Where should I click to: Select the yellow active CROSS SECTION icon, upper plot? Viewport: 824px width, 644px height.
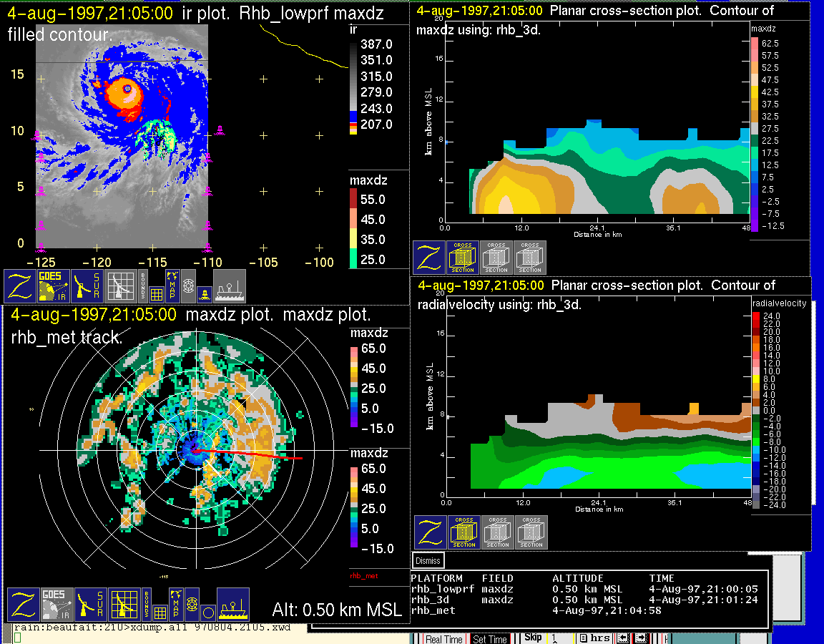click(463, 258)
